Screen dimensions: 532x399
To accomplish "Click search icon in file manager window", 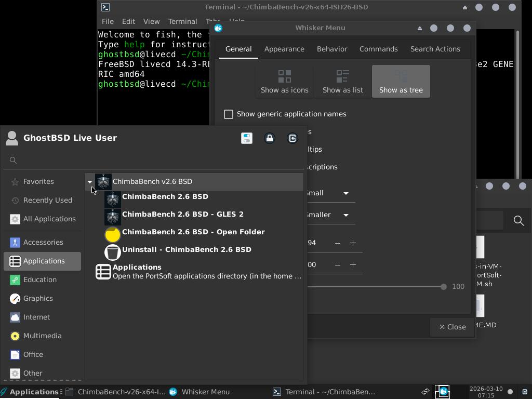I will pyautogui.click(x=518, y=220).
